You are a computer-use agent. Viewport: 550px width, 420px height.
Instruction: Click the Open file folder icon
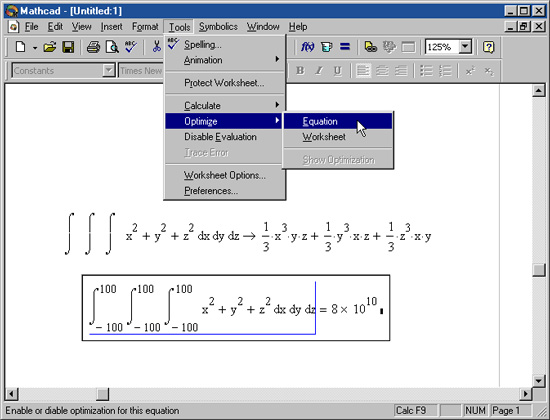pyautogui.click(x=50, y=47)
